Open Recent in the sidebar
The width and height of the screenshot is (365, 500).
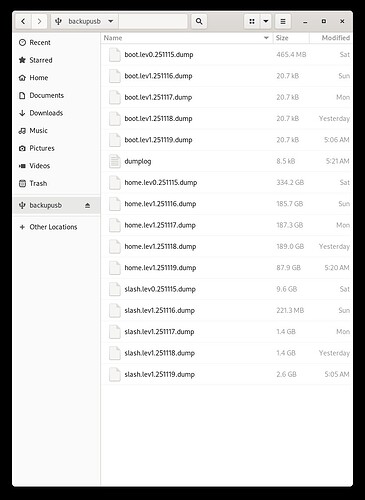(56, 42)
